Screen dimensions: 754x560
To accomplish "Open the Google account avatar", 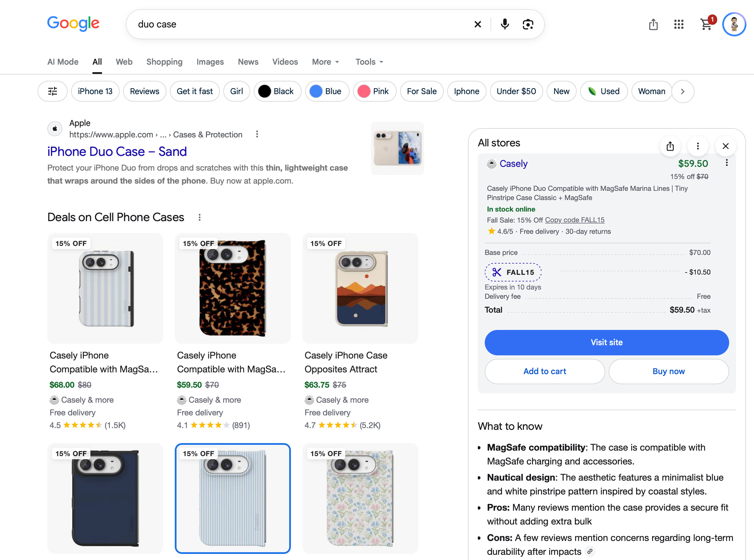I will (x=734, y=25).
